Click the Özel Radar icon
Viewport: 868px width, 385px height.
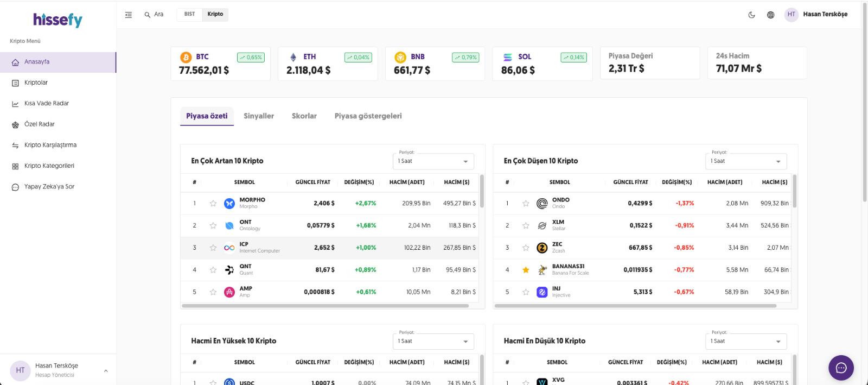tap(15, 125)
